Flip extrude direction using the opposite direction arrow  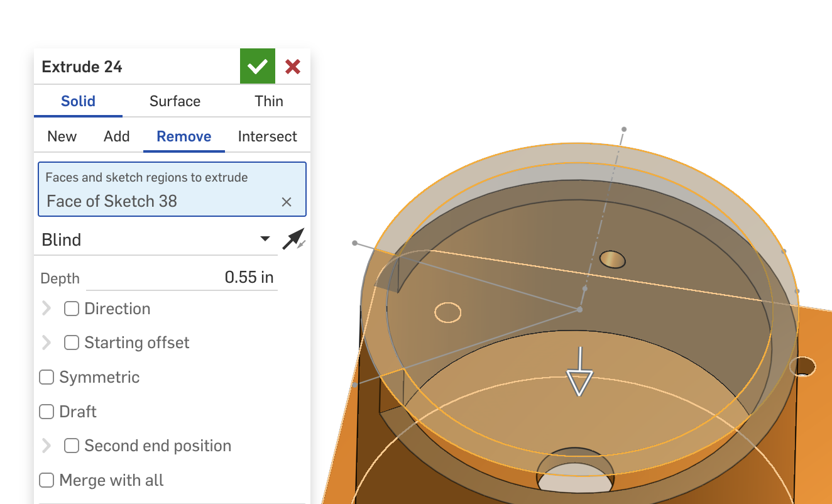293,239
